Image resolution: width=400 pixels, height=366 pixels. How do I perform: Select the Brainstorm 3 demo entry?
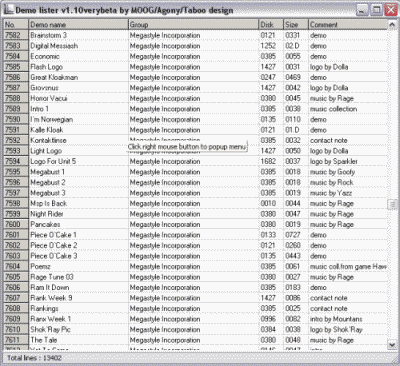[49, 35]
